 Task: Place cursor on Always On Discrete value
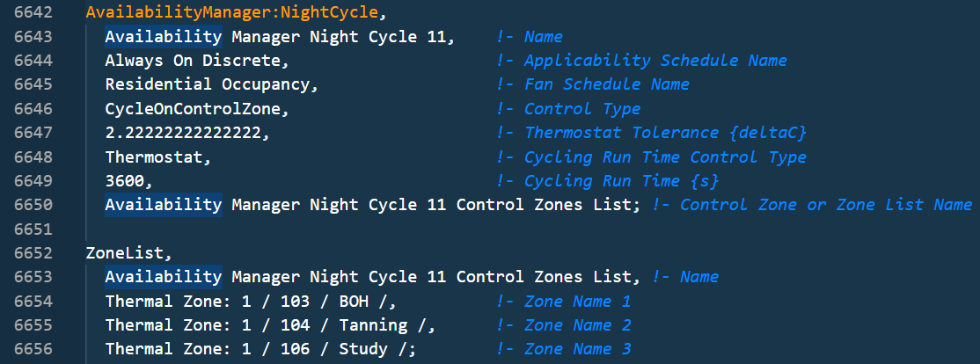[x=197, y=61]
